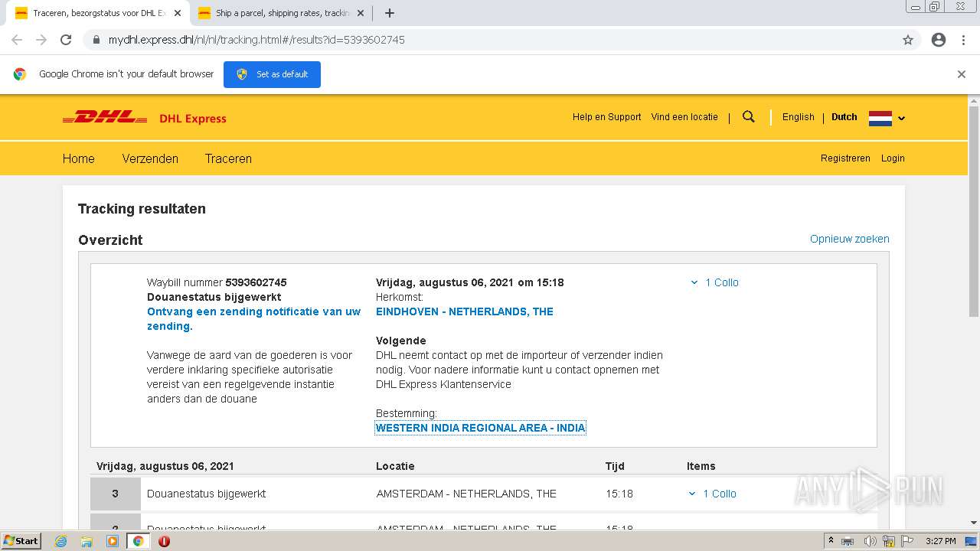Click the Login link

pyautogui.click(x=893, y=158)
